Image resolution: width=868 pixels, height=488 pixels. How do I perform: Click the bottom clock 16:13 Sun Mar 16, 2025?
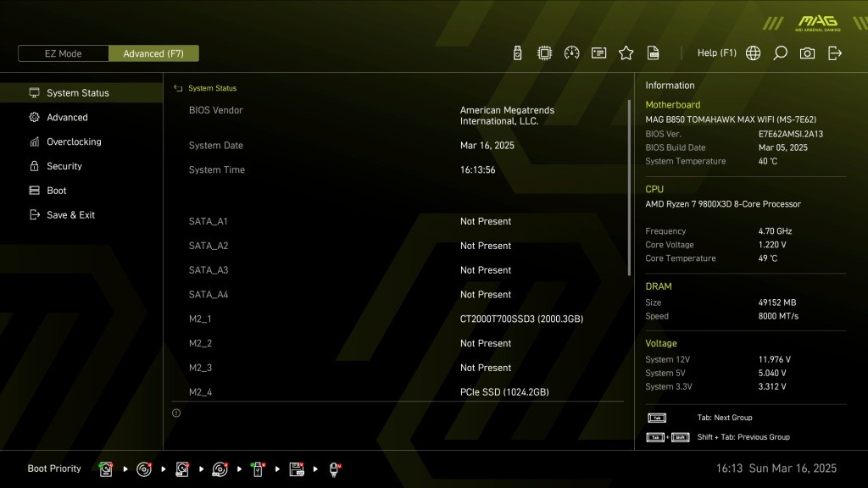point(776,469)
